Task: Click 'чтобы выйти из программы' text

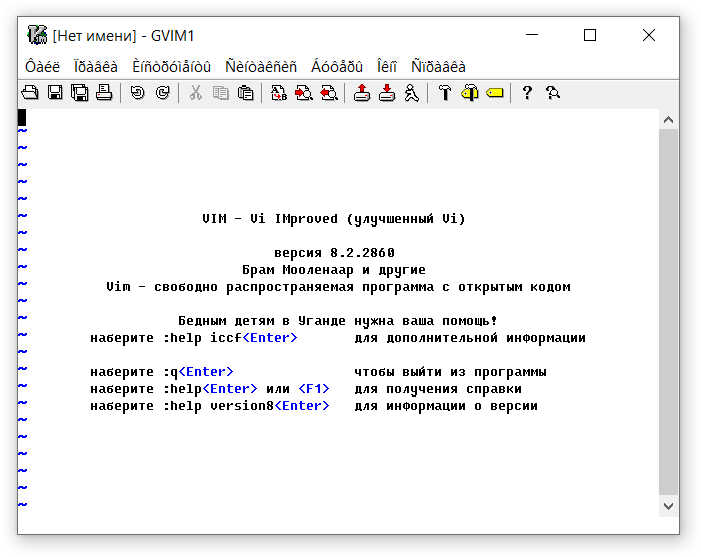Action: point(450,372)
